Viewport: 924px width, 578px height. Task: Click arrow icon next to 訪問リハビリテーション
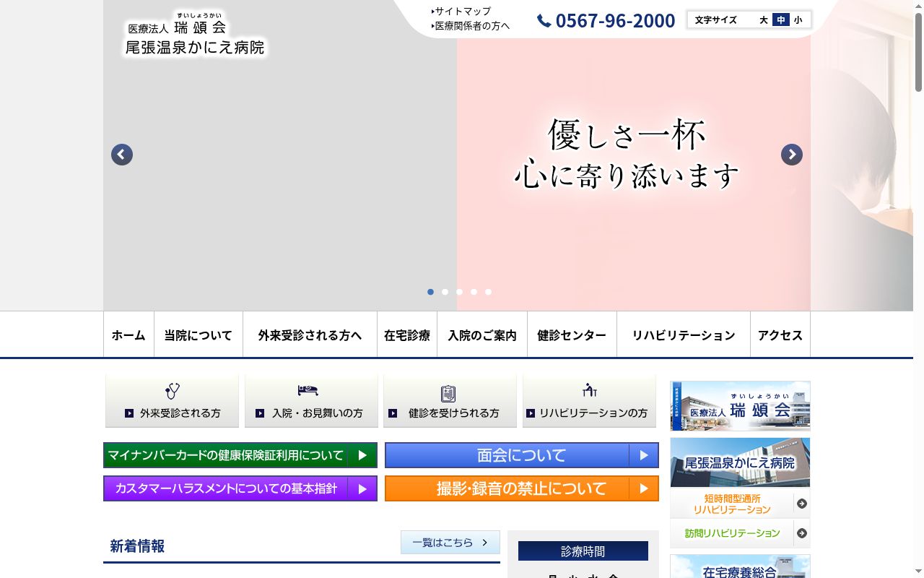[x=801, y=533]
